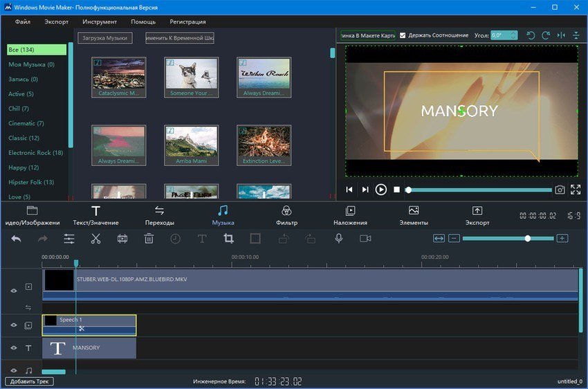Open the 16:9 aspect ratio selector
This screenshot has width=588, height=389.
573,216
